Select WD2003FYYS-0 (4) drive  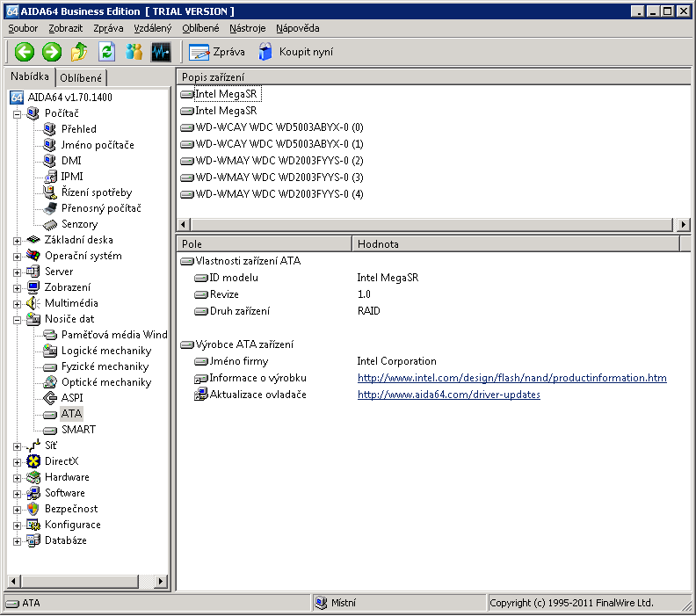279,194
